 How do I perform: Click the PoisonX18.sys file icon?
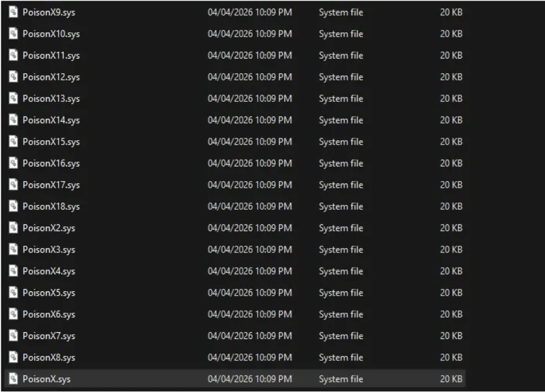(x=13, y=206)
